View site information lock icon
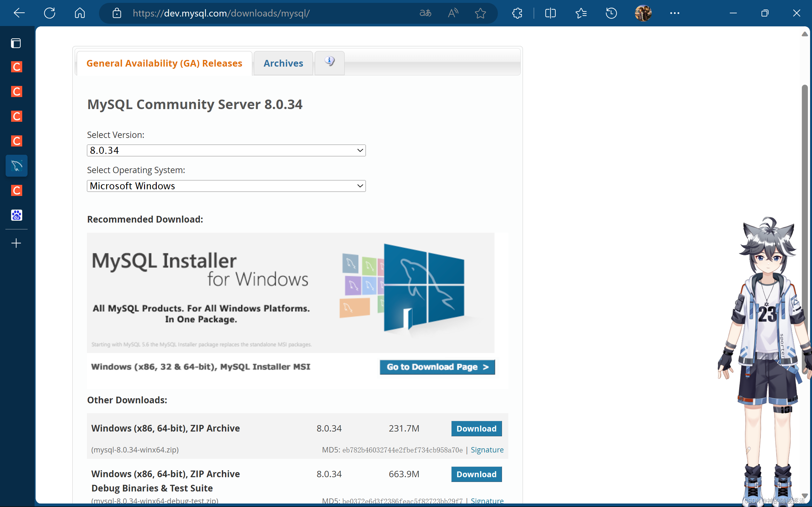812x507 pixels. [117, 13]
